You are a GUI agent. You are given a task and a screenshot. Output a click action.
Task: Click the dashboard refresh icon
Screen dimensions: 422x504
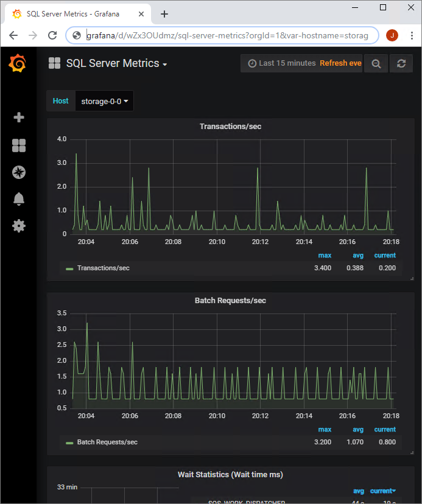(x=401, y=63)
